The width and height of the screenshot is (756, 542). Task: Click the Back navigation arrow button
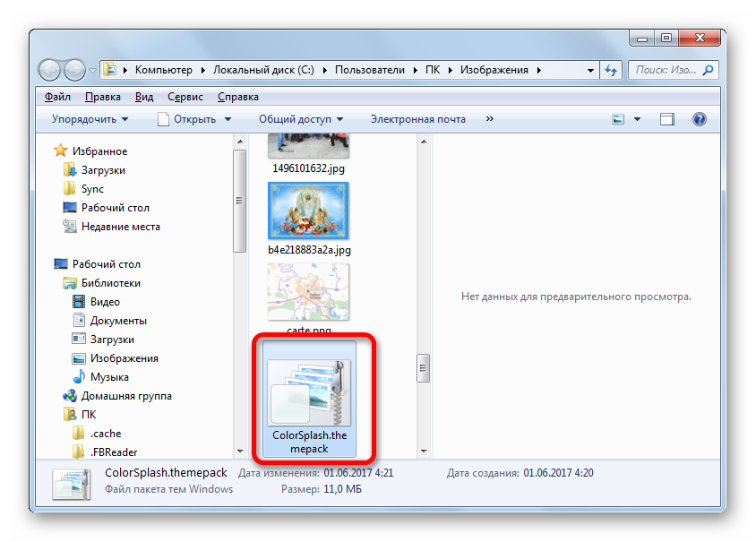[x=51, y=70]
